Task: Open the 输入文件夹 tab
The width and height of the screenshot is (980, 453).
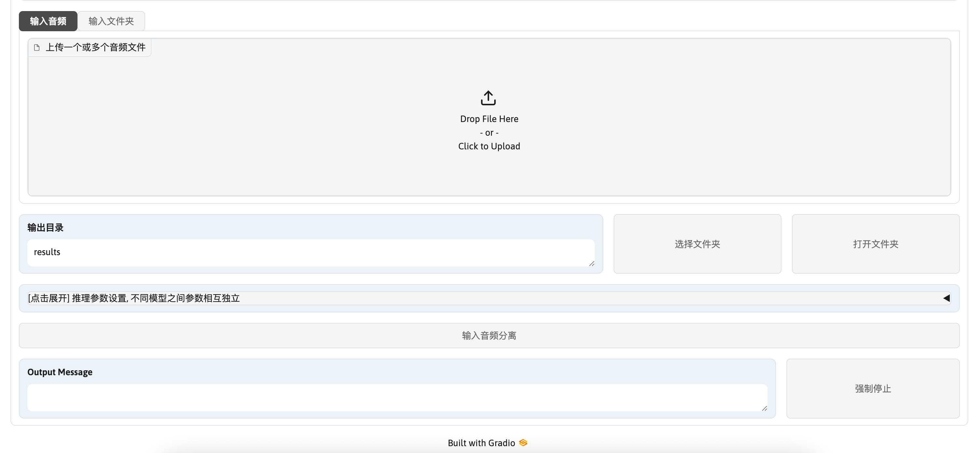Action: pos(111,21)
